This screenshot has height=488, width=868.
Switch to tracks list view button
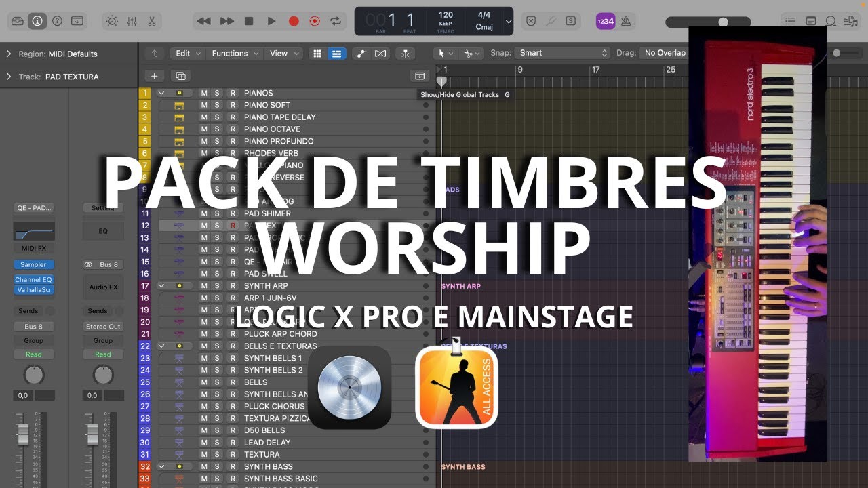coord(336,54)
